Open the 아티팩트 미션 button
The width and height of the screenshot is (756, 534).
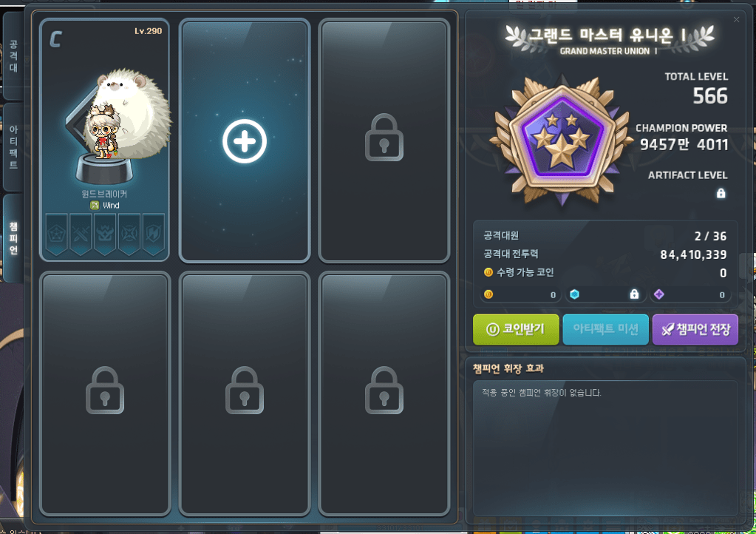tap(605, 329)
